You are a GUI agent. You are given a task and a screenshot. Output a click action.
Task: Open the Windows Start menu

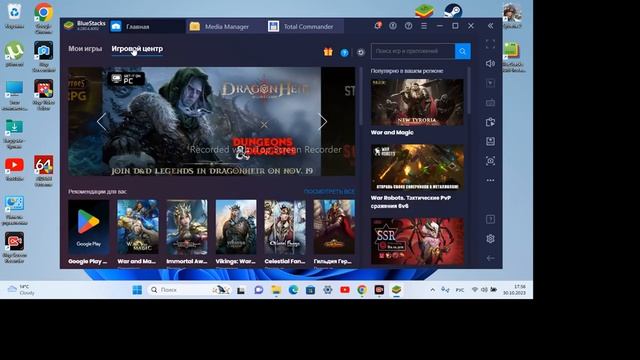click(x=137, y=290)
